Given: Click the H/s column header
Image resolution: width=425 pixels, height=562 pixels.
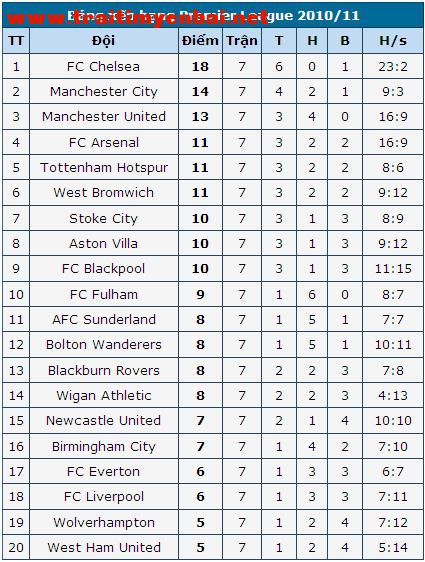Looking at the screenshot, I should [393, 41].
